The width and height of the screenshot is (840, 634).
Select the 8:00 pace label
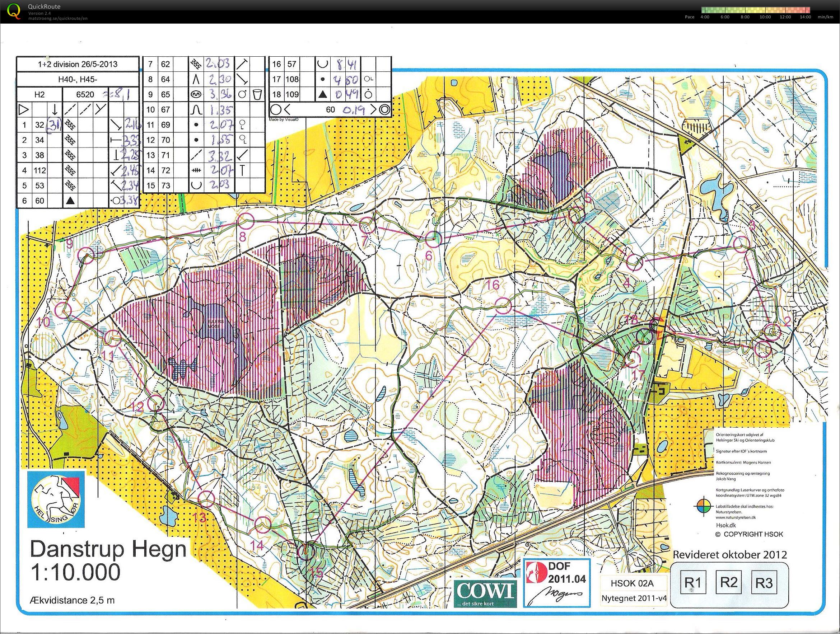point(745,17)
